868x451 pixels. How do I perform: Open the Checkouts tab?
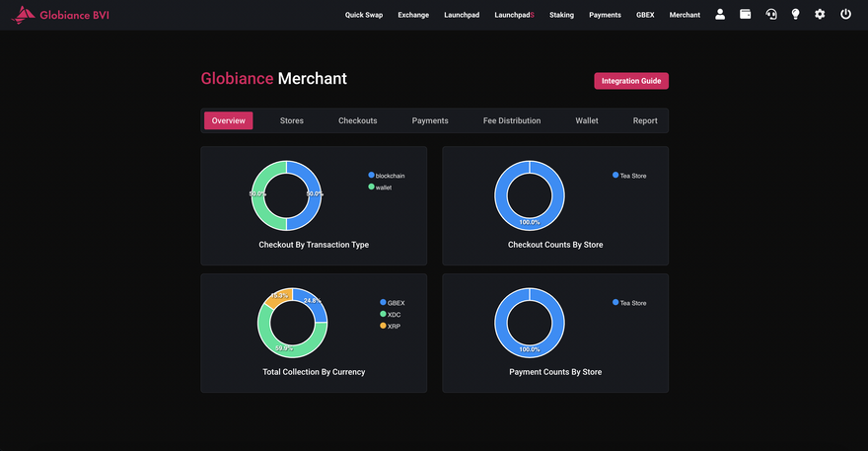(357, 120)
